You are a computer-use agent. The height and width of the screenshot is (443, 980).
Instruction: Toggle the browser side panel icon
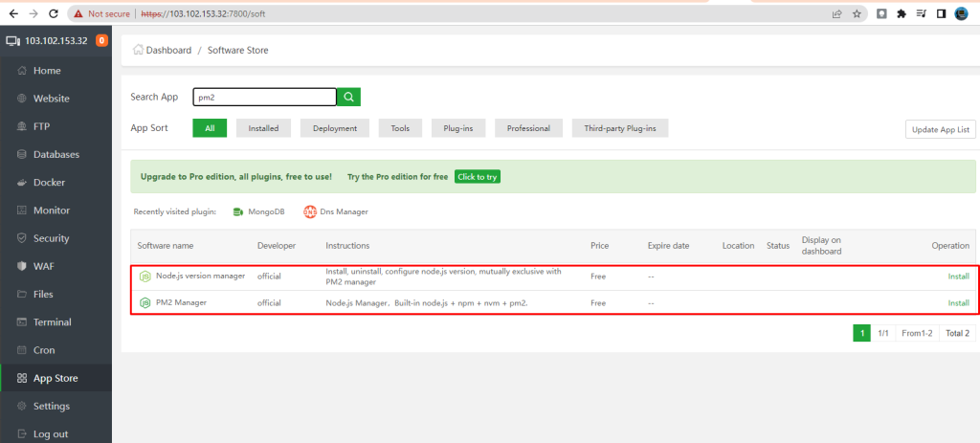[x=941, y=13]
